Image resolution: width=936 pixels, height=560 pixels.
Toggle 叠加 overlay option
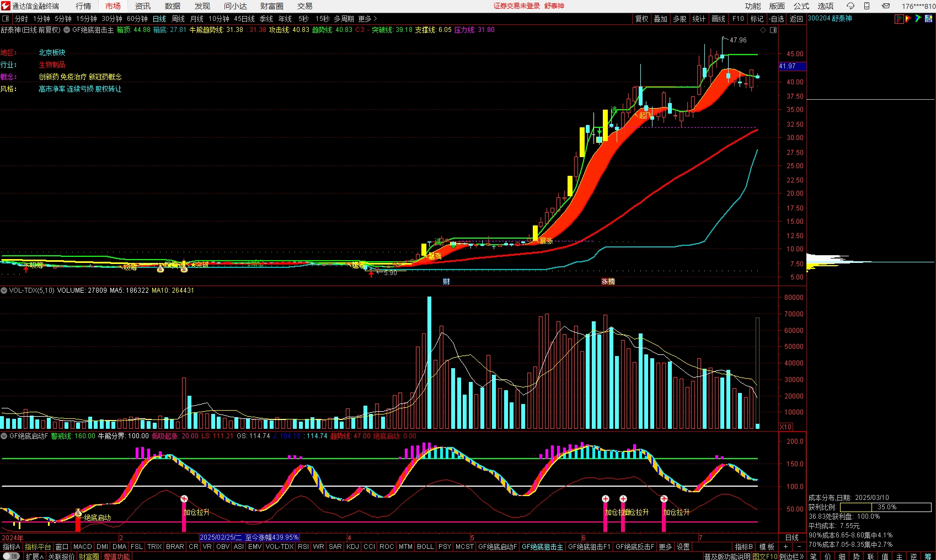click(661, 19)
